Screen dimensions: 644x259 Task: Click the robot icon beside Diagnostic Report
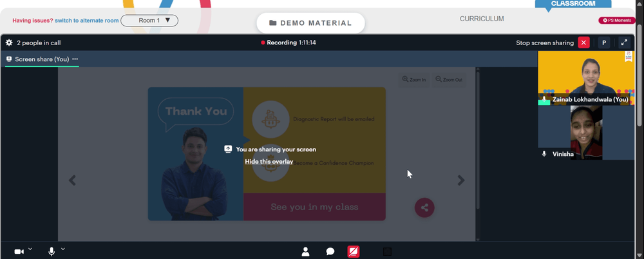270,119
